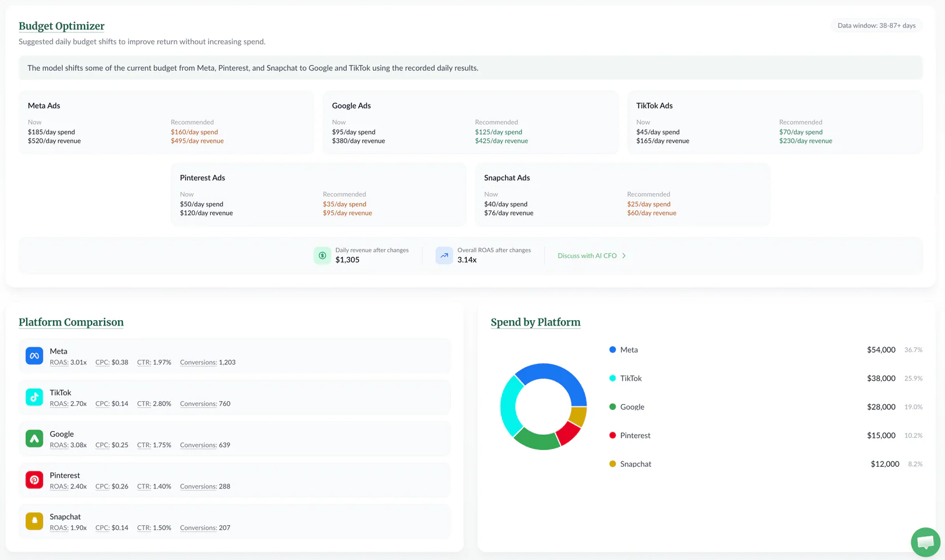Screen dimensions: 945x560
Task: Click the trending arrow icon beside Overall ROAS
Action: (x=444, y=255)
